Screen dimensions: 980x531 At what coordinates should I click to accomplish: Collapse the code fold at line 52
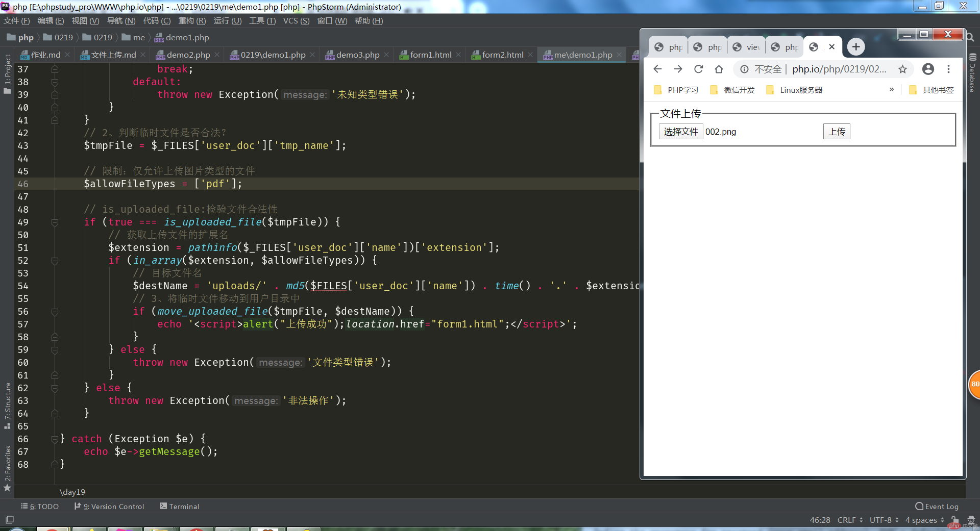[55, 261]
